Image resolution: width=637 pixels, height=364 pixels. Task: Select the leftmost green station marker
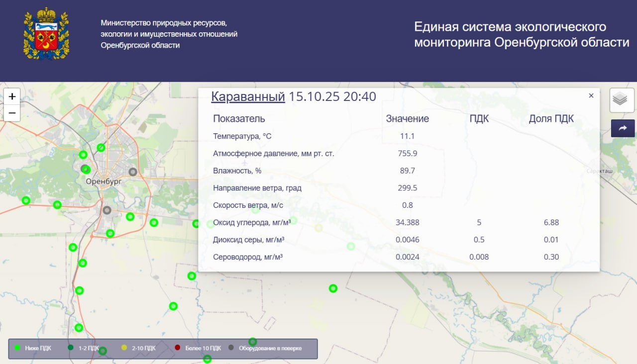[x=26, y=200]
